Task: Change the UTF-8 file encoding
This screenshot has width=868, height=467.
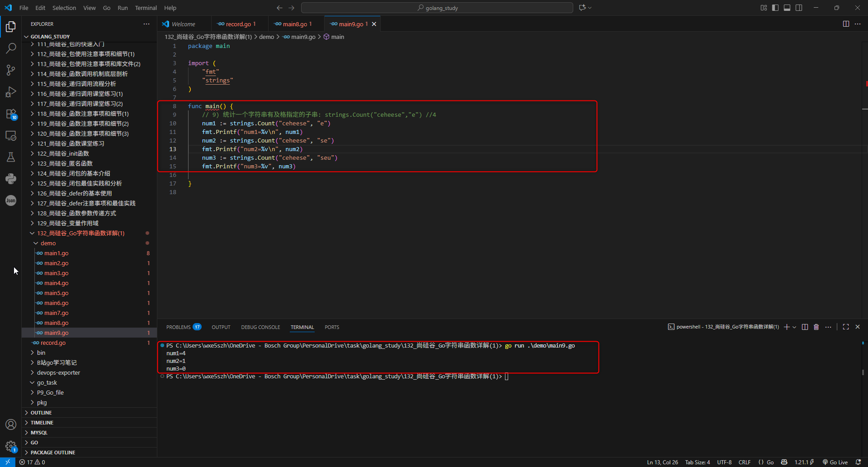Action: (x=724, y=462)
